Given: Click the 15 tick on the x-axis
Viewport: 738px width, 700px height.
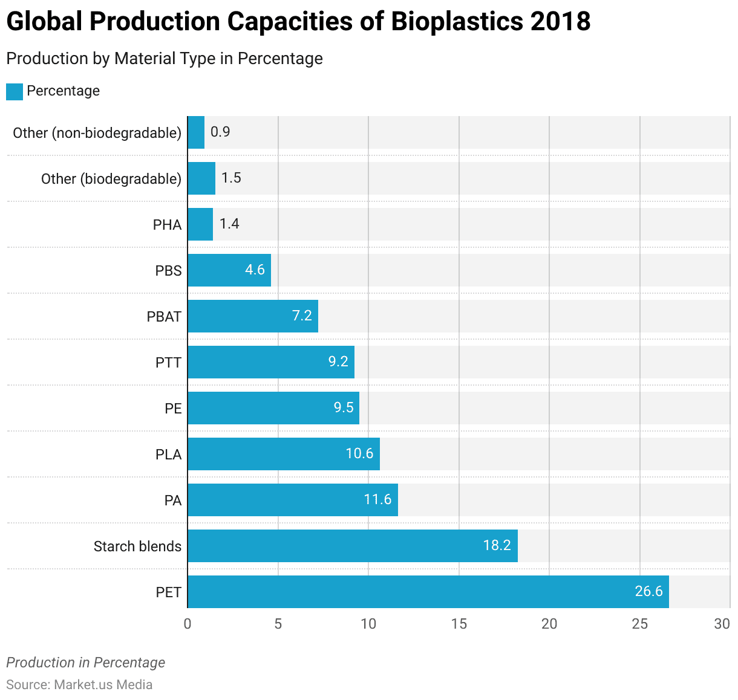Looking at the screenshot, I should [459, 624].
